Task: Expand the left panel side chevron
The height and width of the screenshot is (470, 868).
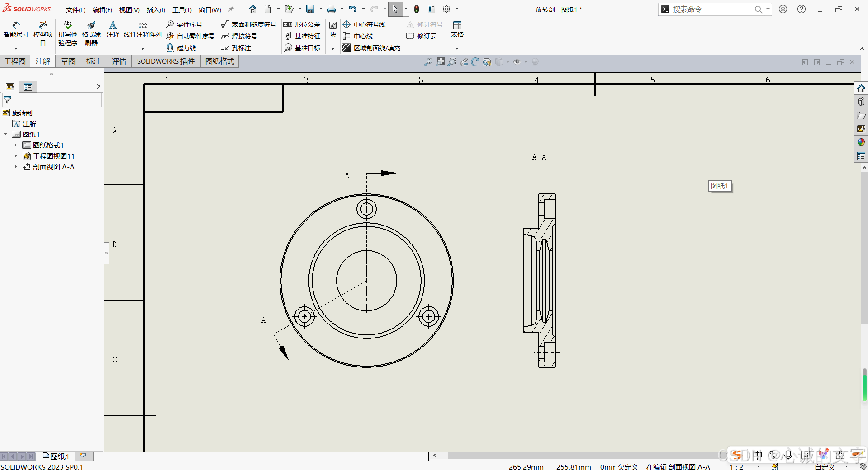Action: [x=98, y=86]
